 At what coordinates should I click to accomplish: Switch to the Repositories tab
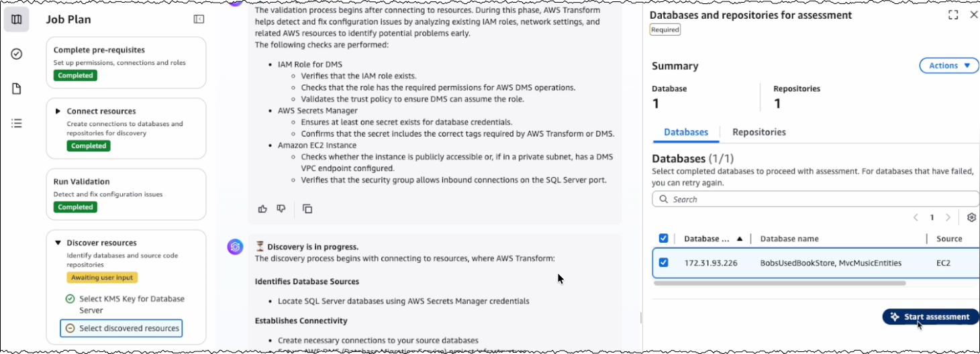coord(758,132)
